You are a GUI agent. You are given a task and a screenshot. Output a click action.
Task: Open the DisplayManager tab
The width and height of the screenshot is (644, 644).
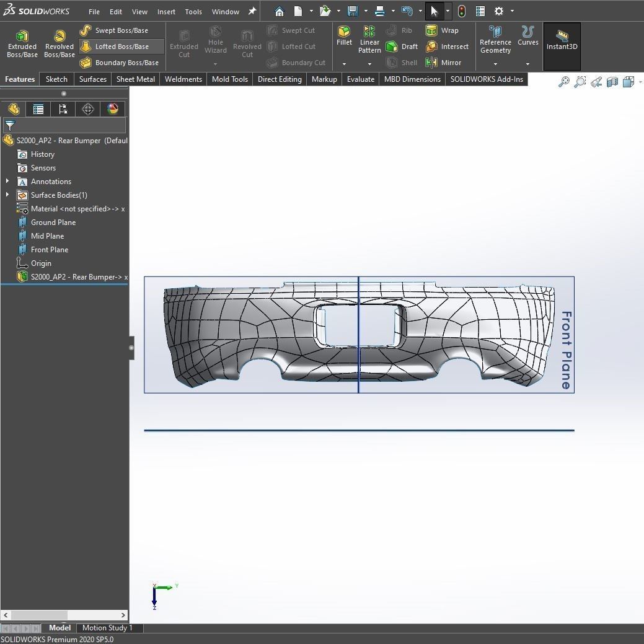point(113,109)
